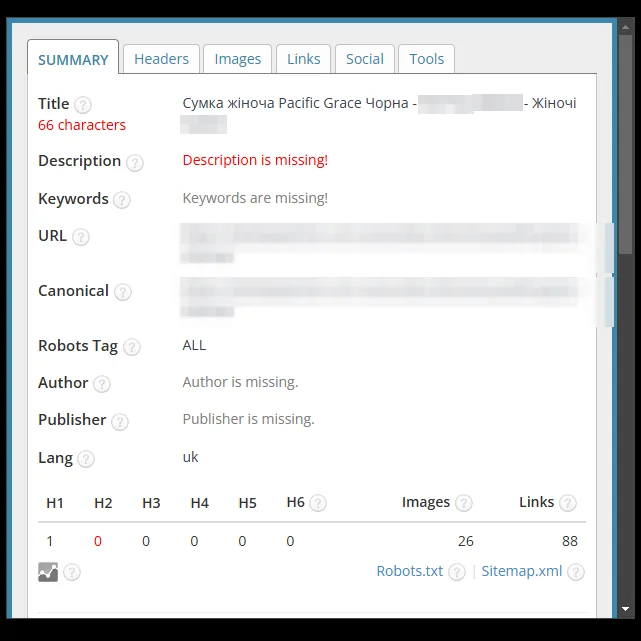This screenshot has height=641, width=641.
Task: Click the Title field label
Action: 54,103
